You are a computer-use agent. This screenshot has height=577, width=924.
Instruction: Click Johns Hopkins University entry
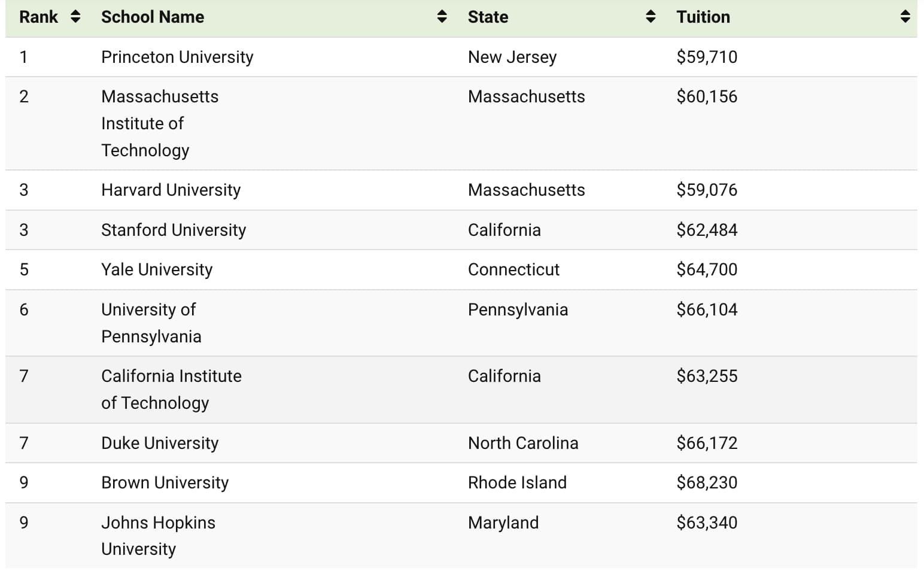tap(158, 536)
